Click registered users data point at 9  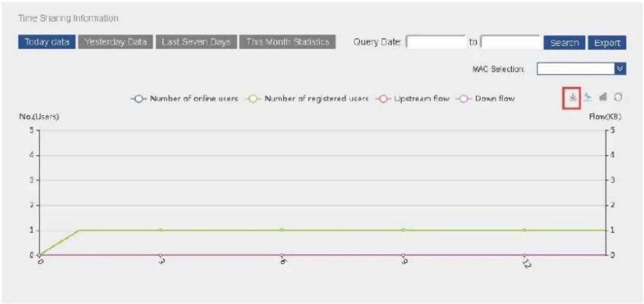tap(403, 230)
